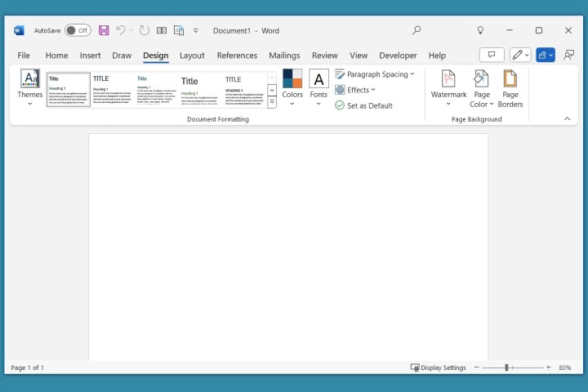Collapse the ribbon with the chevron
Image resolution: width=588 pixels, height=392 pixels.
click(568, 118)
